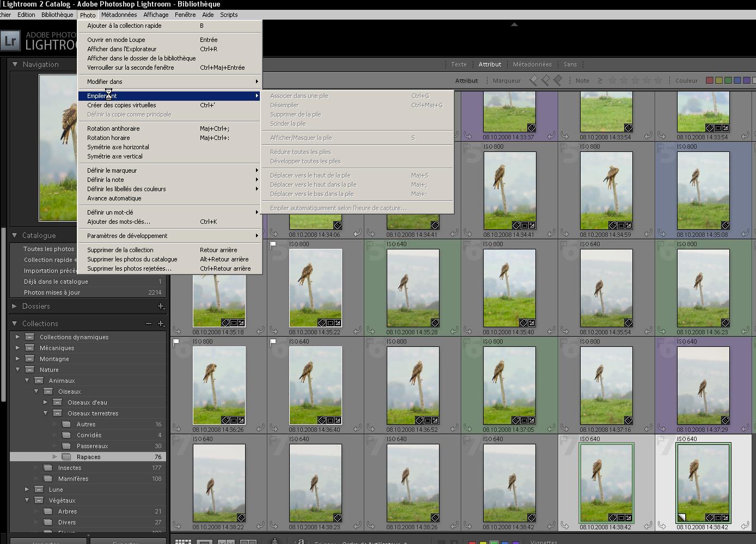Viewport: 756px width, 544px height.
Task: Filter by the red color label swatch
Action: [x=709, y=81]
